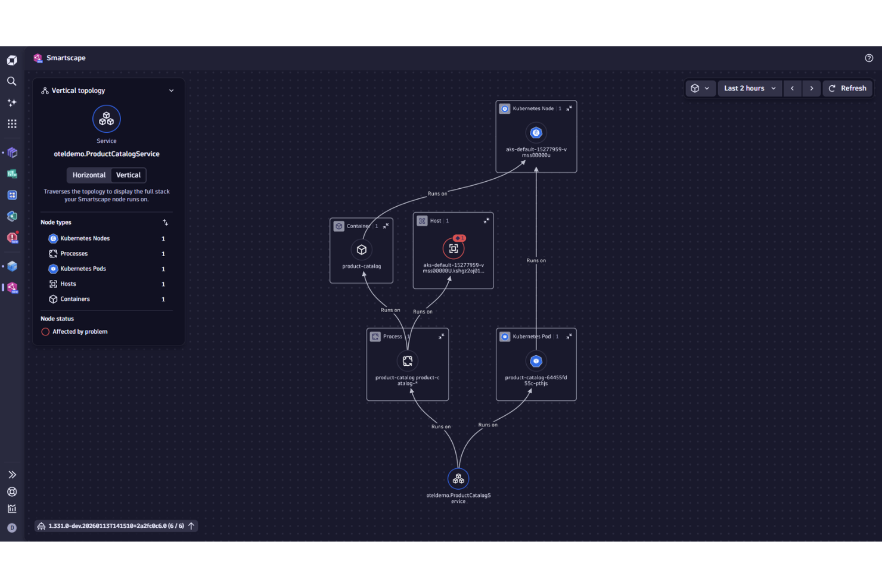Open the Last 2 hours timeframe dropdown
The width and height of the screenshot is (882, 588).
pyautogui.click(x=749, y=88)
